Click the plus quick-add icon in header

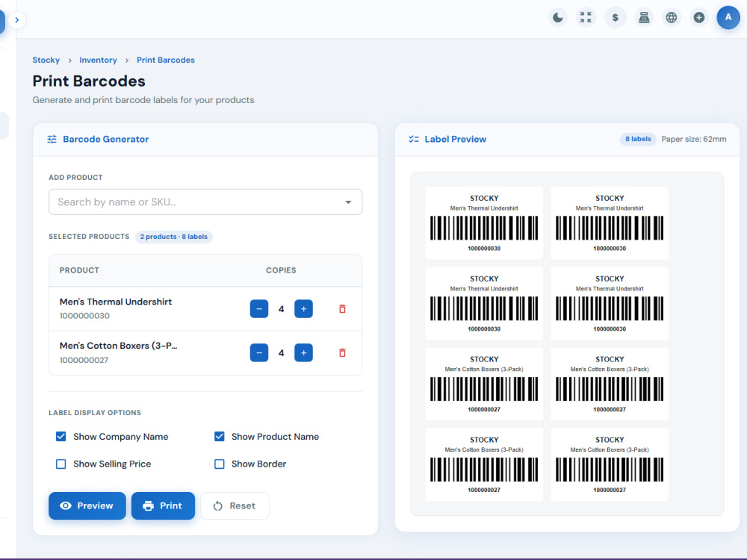699,18
